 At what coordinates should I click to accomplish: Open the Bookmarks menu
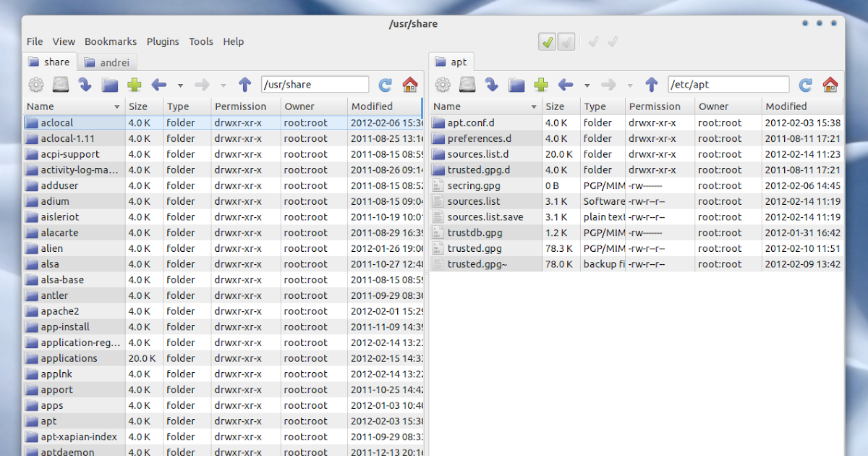click(x=111, y=41)
